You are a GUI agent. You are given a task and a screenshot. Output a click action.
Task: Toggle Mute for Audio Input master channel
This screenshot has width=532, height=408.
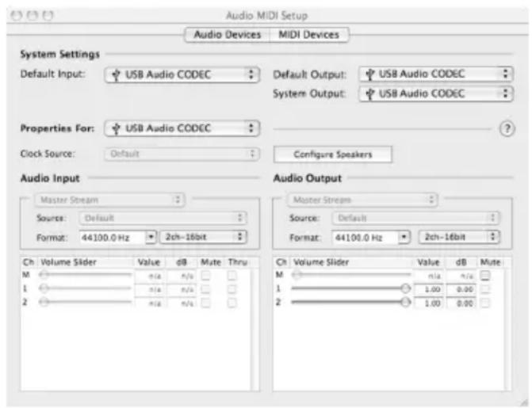[x=205, y=276]
